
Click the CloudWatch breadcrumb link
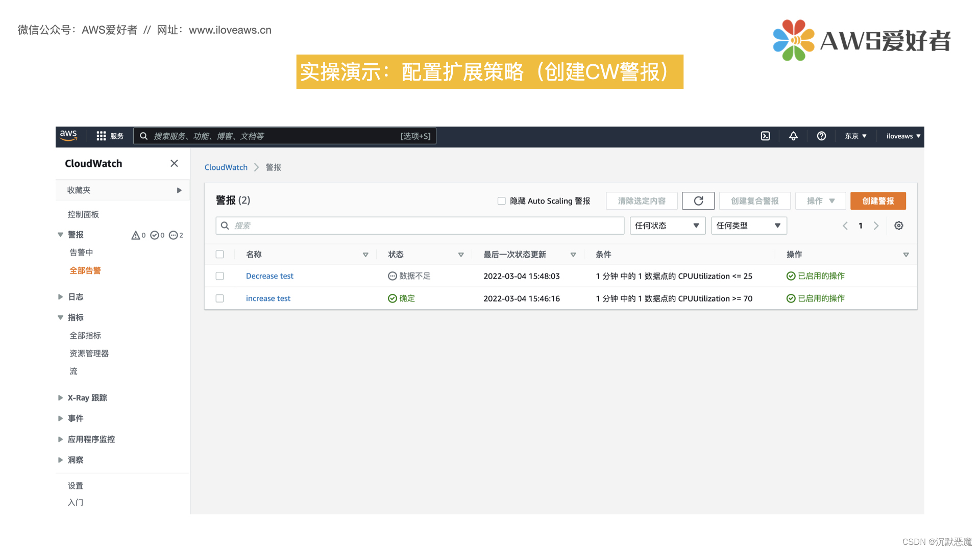226,167
